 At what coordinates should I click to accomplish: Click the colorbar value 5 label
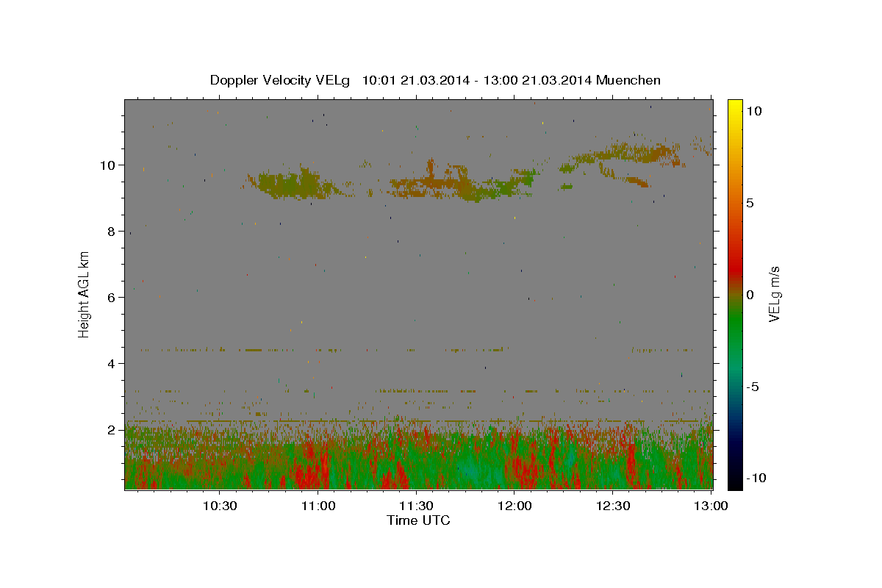750,203
